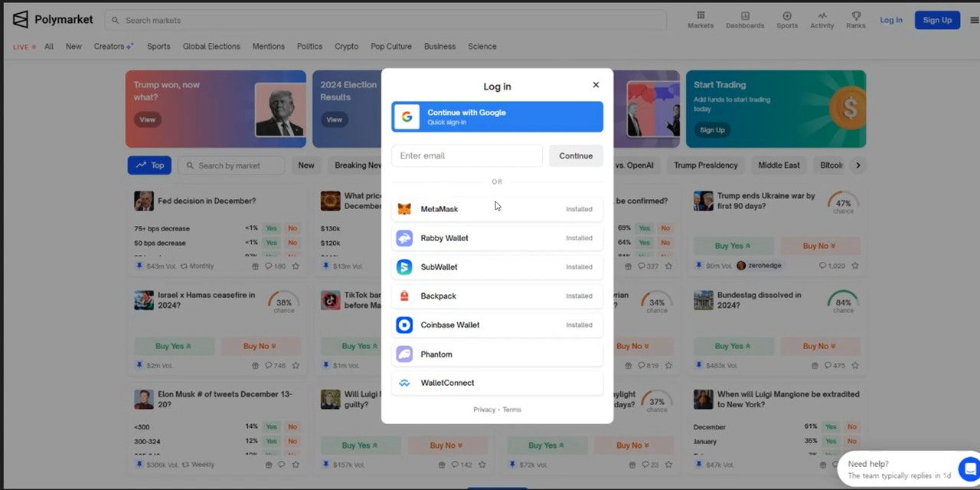Viewport: 980px width, 490px height.
Task: Close the Log in dialog
Action: coord(596,85)
